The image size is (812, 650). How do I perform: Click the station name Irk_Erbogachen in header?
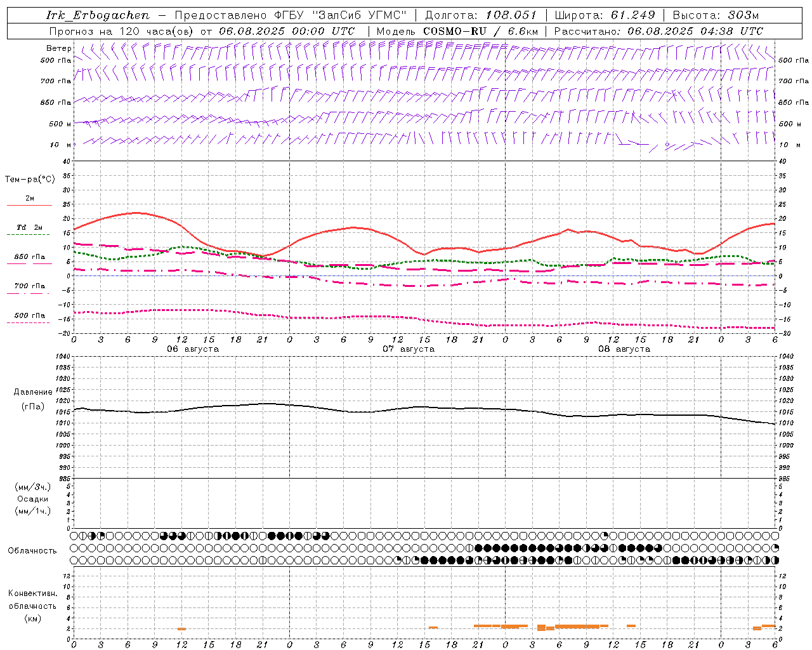click(x=98, y=15)
